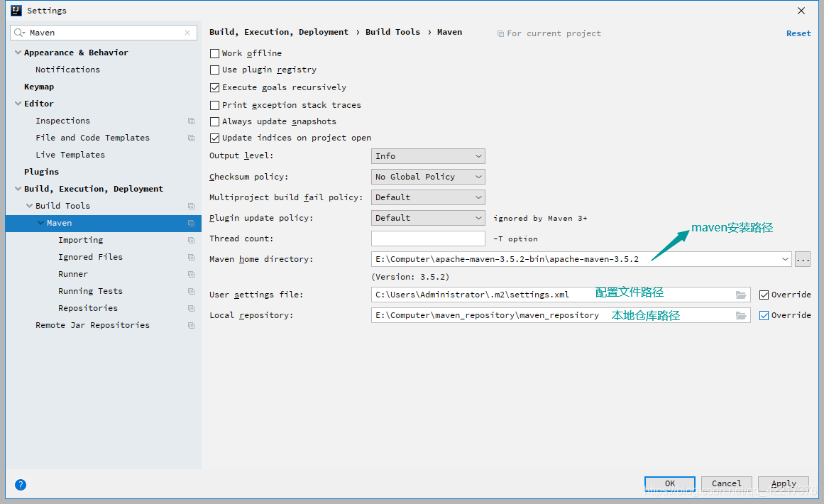Toggle the Override checkbox for User settings file
The image size is (824, 504).
click(764, 295)
